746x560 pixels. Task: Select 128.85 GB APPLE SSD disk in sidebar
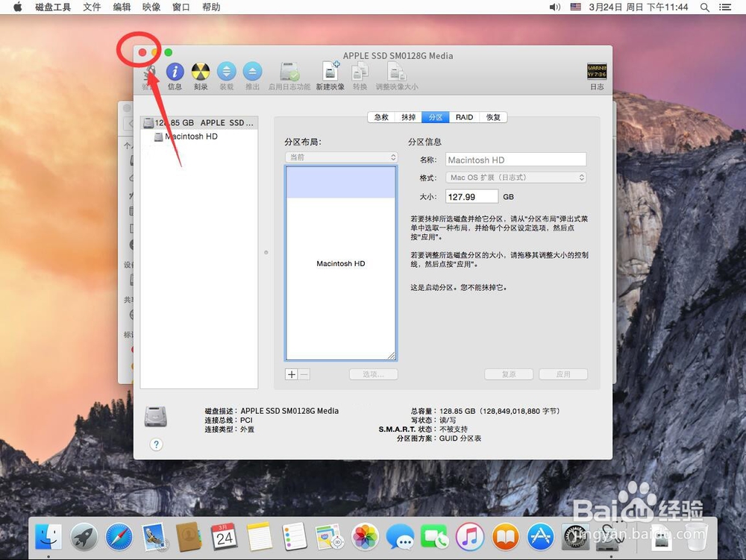pos(199,122)
